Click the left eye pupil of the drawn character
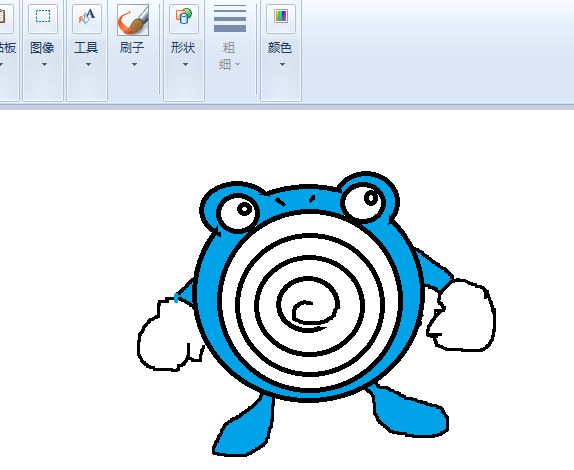574x470 pixels. tap(245, 209)
